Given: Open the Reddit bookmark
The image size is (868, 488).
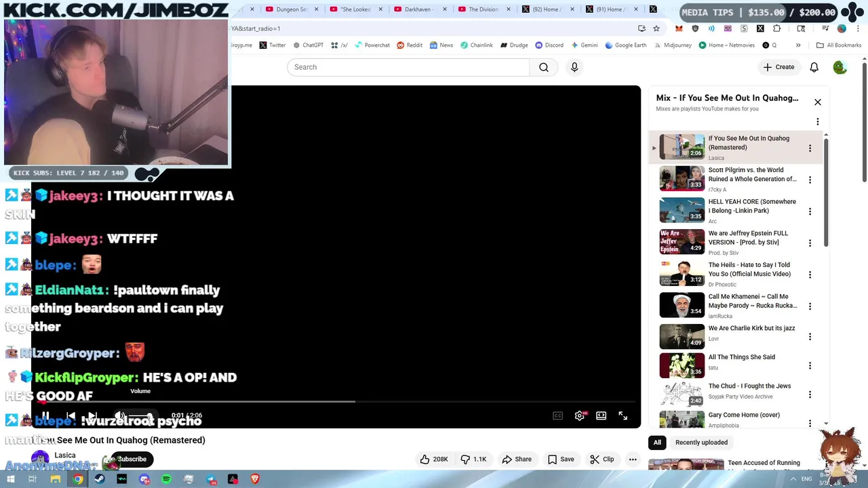Looking at the screenshot, I should 410,45.
